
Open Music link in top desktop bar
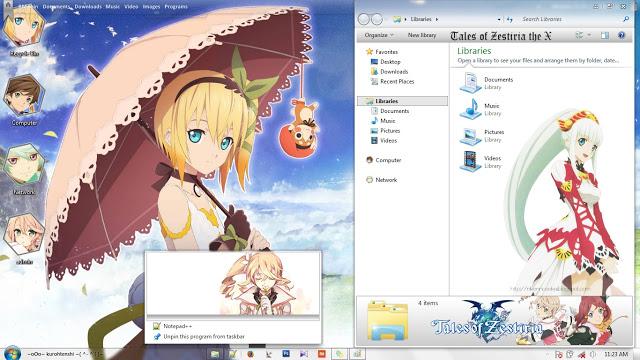tap(113, 7)
